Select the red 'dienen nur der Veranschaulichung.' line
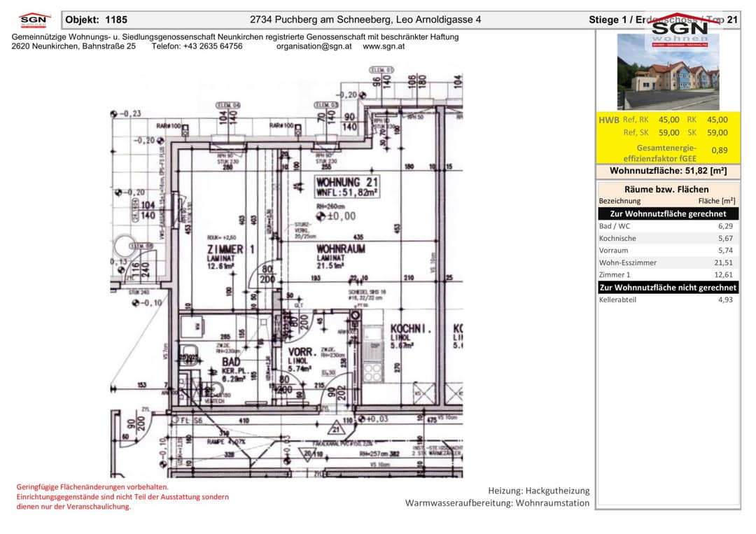The image size is (756, 534). click(73, 507)
